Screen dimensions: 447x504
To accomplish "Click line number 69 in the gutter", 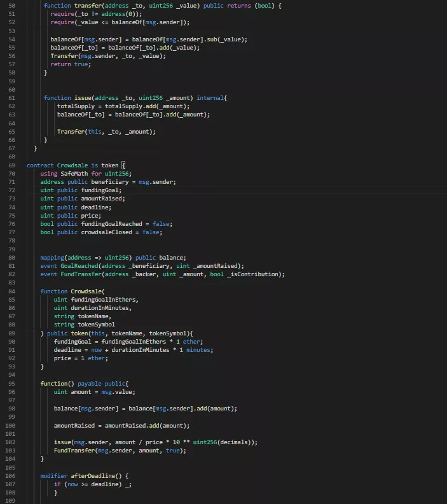I will click(11, 165).
